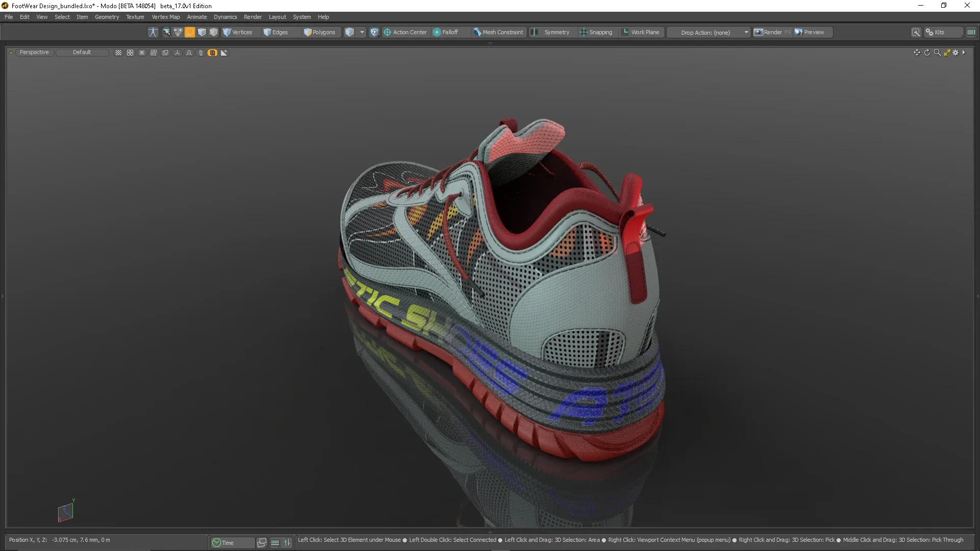Click the viewport pan (move) icon
The height and width of the screenshot is (551, 980).
point(917,53)
